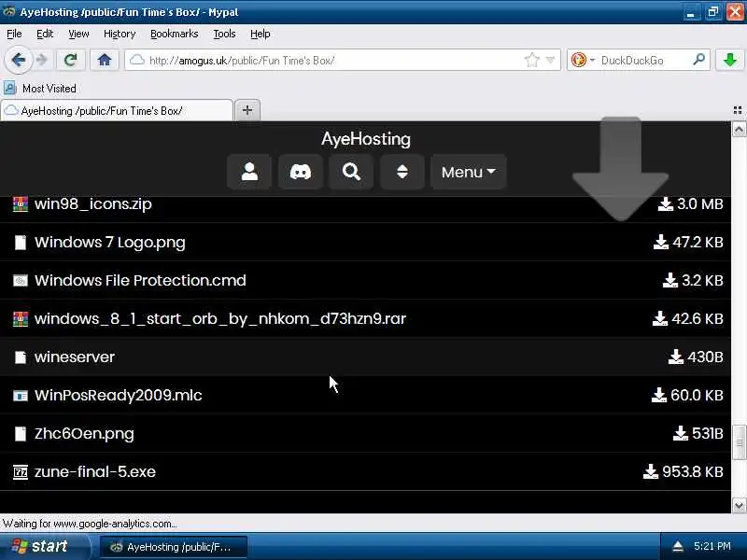Click the Windows File Protection.cmd file icon

tap(20, 281)
